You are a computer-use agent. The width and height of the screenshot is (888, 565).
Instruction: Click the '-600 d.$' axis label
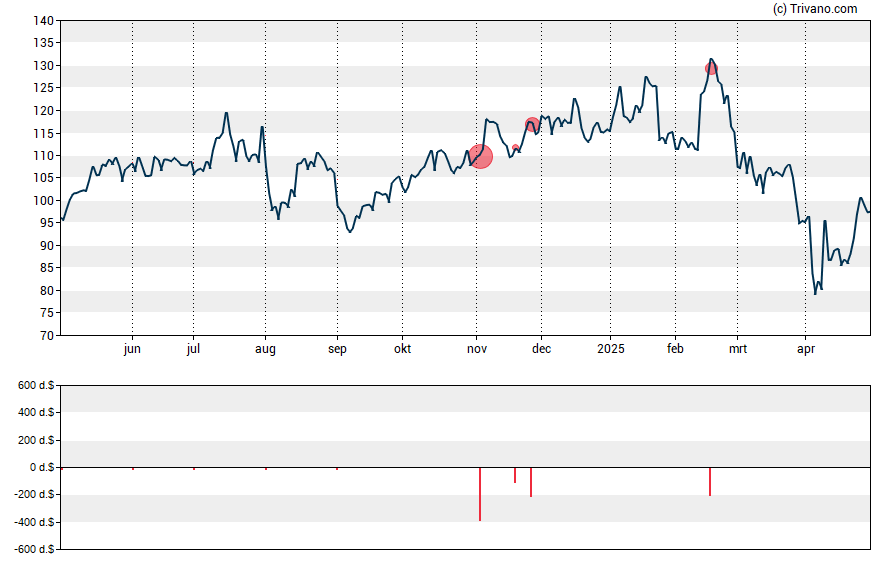coord(34,549)
